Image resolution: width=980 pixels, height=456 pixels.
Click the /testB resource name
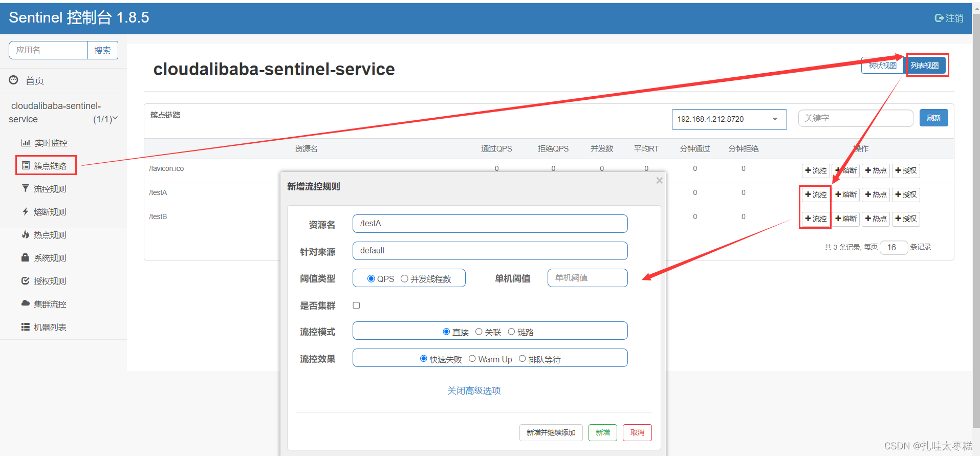click(x=158, y=216)
